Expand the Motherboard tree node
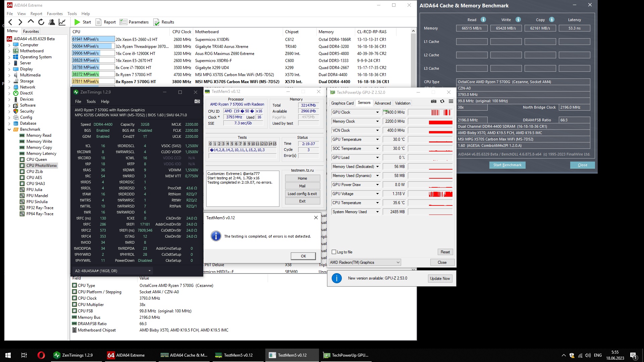The image size is (644, 362). coord(9,51)
